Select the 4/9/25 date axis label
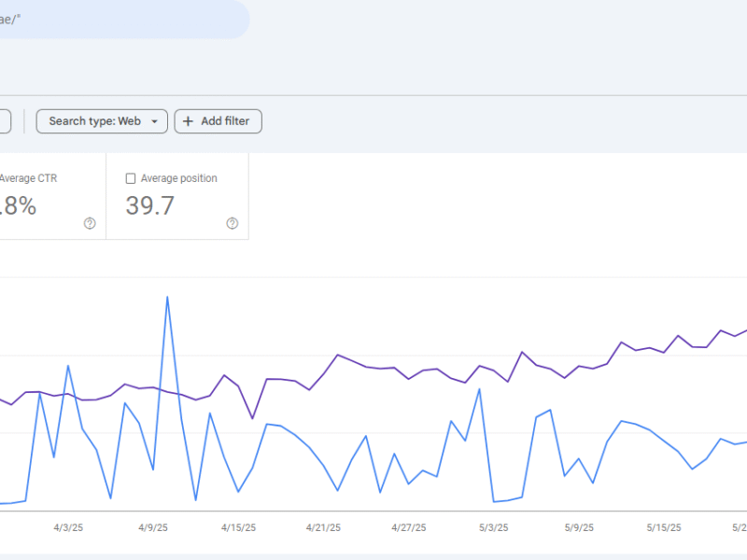The image size is (747, 560). pyautogui.click(x=153, y=527)
